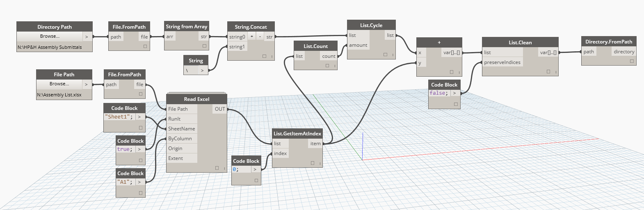Viewport: 644px width, 210px height.
Task: Select String.Concat str output port
Action: [x=269, y=37]
